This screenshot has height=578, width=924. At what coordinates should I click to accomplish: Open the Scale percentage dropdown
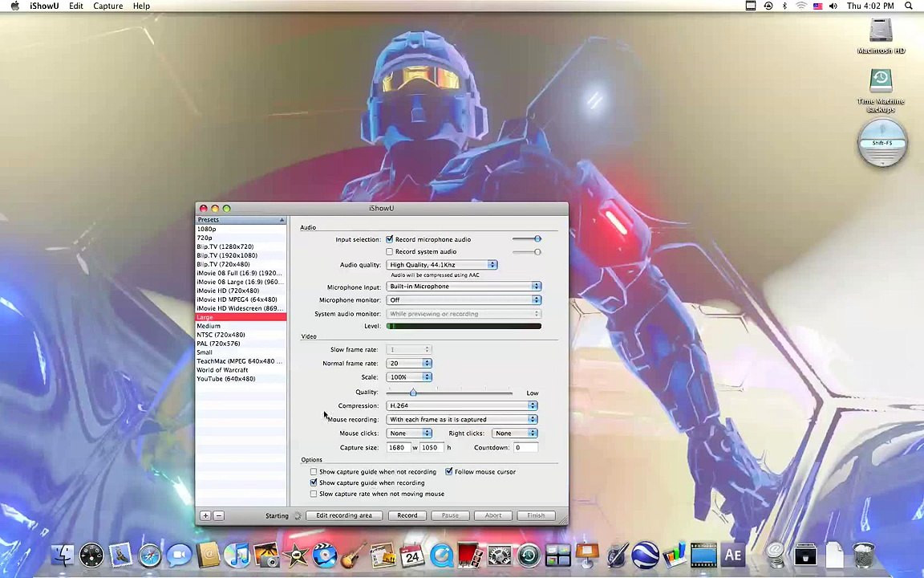409,377
